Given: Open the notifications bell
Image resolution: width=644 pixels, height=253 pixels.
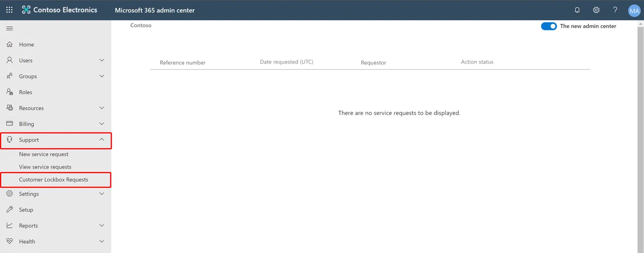Looking at the screenshot, I should tap(577, 10).
